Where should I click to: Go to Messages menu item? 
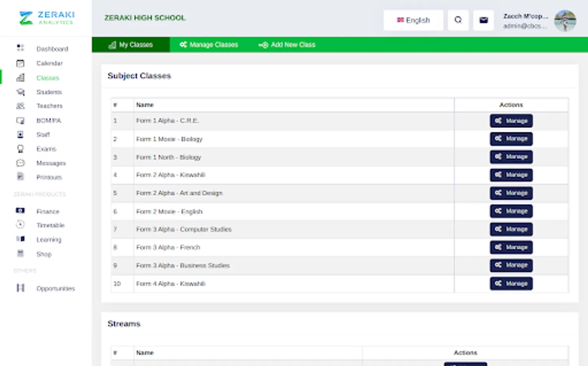pyautogui.click(x=51, y=163)
